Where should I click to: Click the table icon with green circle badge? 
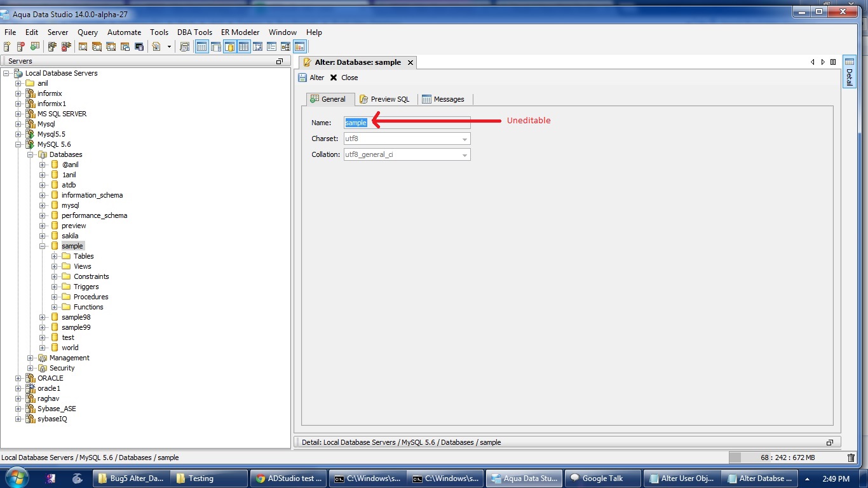(x=35, y=46)
